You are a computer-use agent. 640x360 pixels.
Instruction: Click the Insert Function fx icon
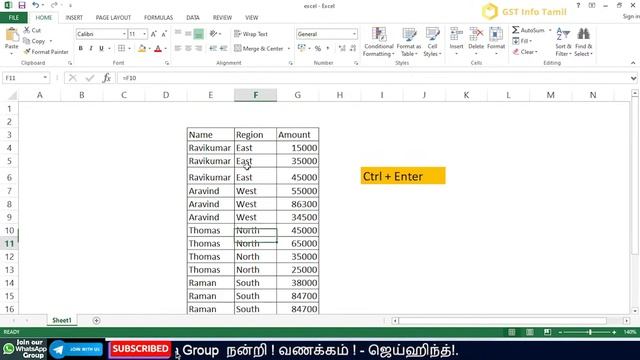[107, 78]
